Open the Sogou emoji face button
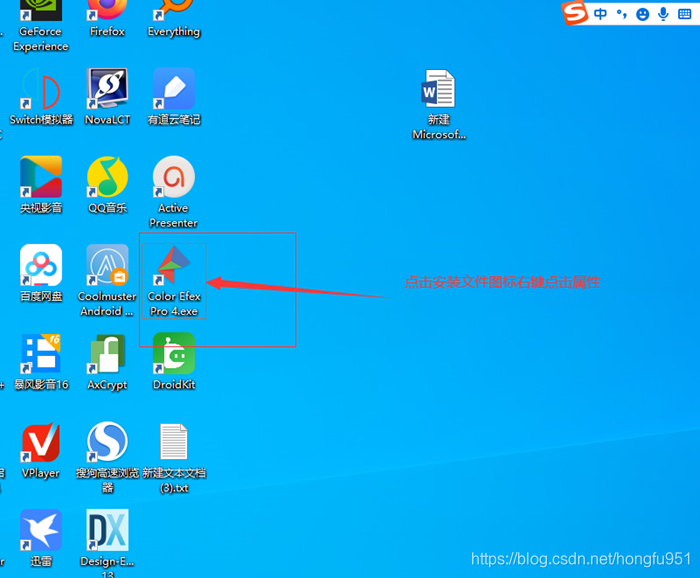The image size is (700, 578). click(642, 14)
